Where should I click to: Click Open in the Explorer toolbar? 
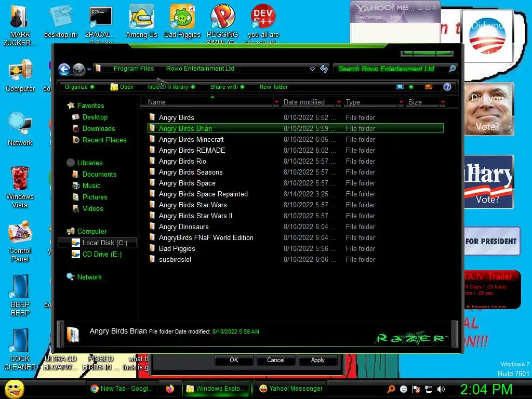pos(122,87)
